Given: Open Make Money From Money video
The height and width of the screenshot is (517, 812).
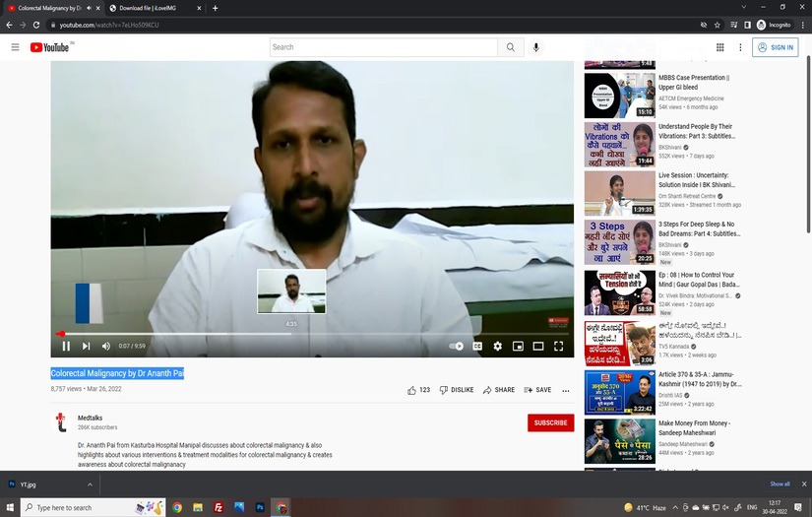Looking at the screenshot, I should 695,428.
